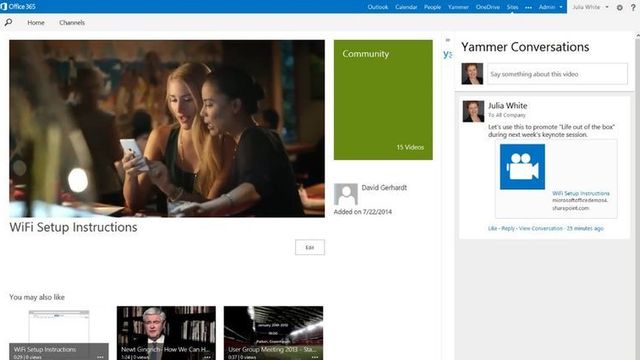
Task: Click the help question mark icon
Action: [x=633, y=7]
